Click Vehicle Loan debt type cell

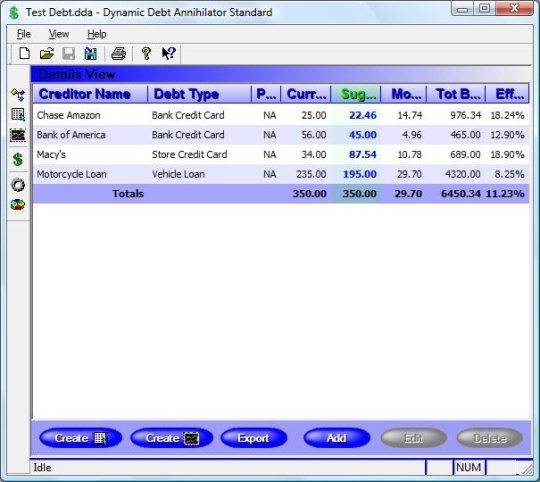coord(178,174)
